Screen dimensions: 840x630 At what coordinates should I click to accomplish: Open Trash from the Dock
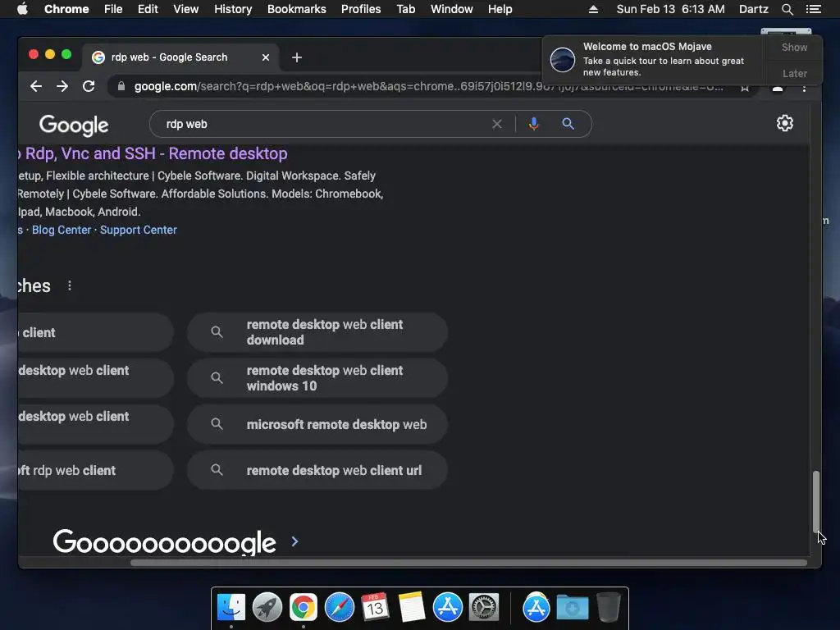coord(608,608)
